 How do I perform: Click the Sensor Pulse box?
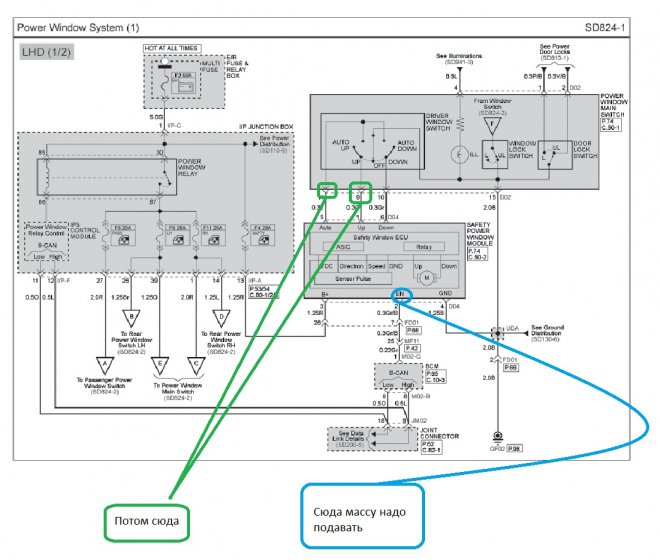[353, 279]
